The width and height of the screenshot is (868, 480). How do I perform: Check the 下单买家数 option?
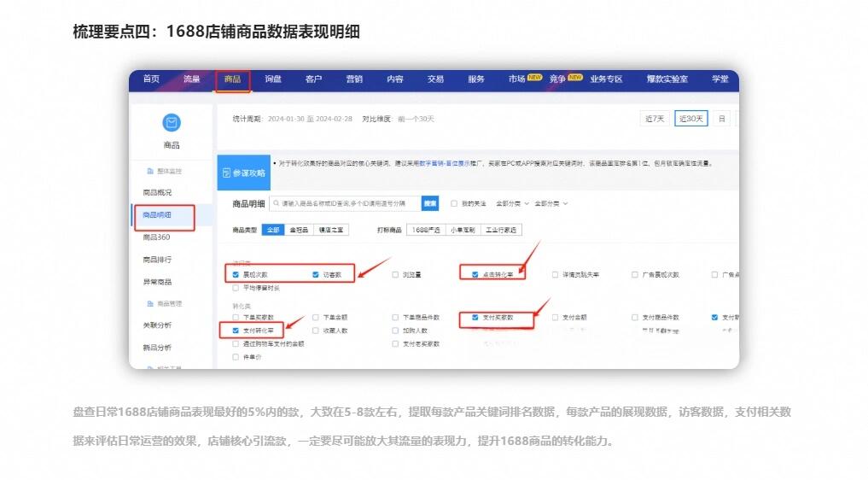tap(236, 317)
